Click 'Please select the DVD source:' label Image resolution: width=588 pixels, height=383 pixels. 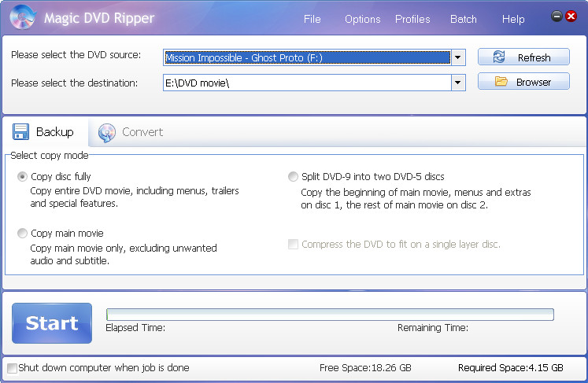(x=76, y=55)
